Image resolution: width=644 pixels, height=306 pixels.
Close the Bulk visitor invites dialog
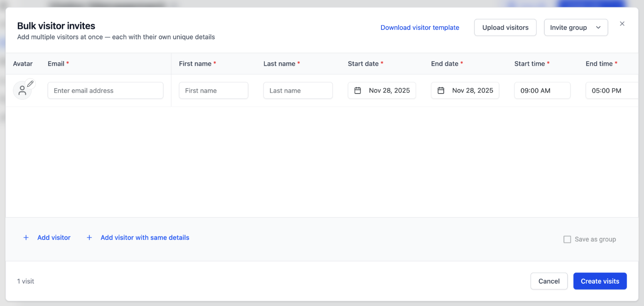point(622,24)
